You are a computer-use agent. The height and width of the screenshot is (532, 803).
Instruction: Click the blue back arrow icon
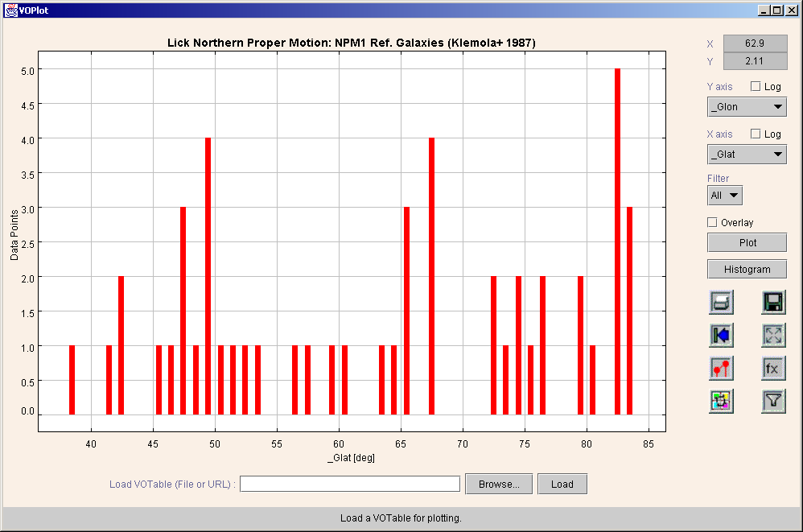(x=721, y=335)
